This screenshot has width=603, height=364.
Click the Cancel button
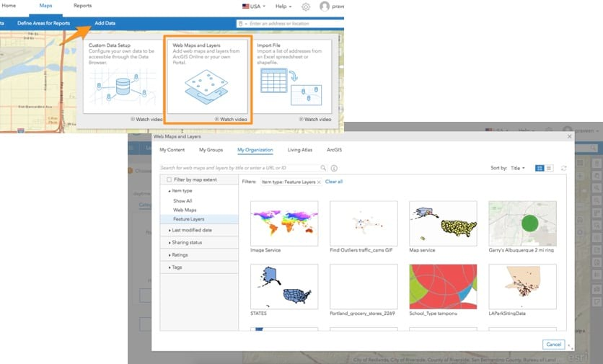pyautogui.click(x=554, y=345)
